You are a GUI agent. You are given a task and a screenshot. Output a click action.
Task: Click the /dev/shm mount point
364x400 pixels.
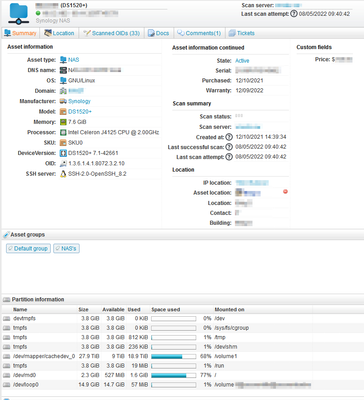[225, 347]
